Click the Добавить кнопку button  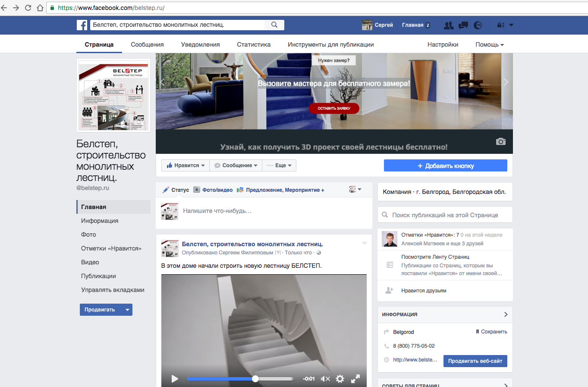point(445,166)
